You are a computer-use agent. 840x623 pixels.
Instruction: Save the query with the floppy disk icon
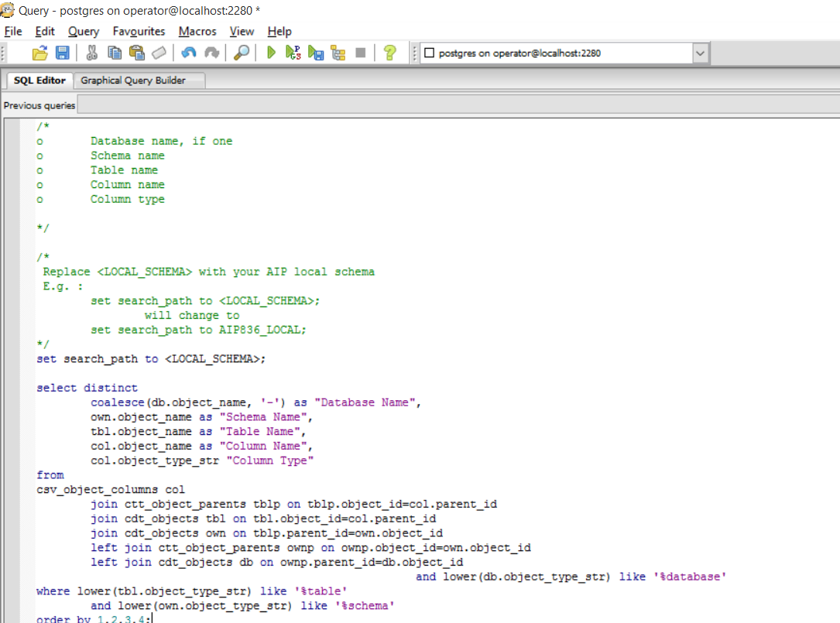pyautogui.click(x=62, y=53)
